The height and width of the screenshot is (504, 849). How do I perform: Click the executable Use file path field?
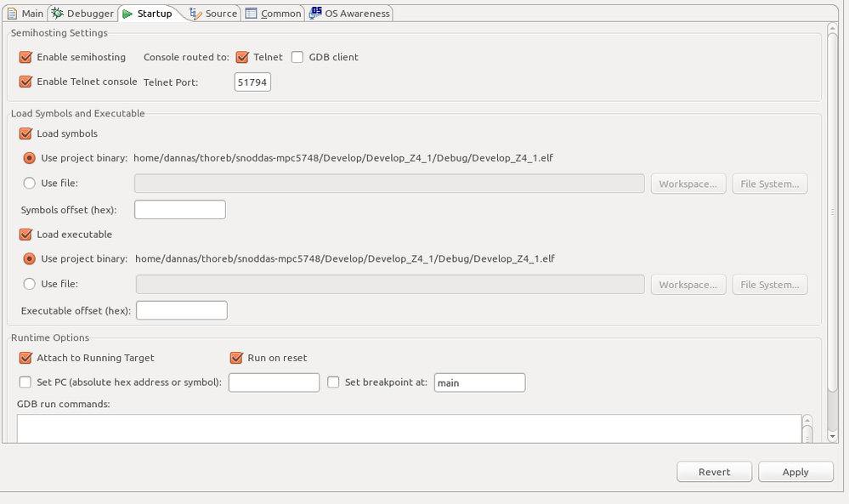coord(390,284)
